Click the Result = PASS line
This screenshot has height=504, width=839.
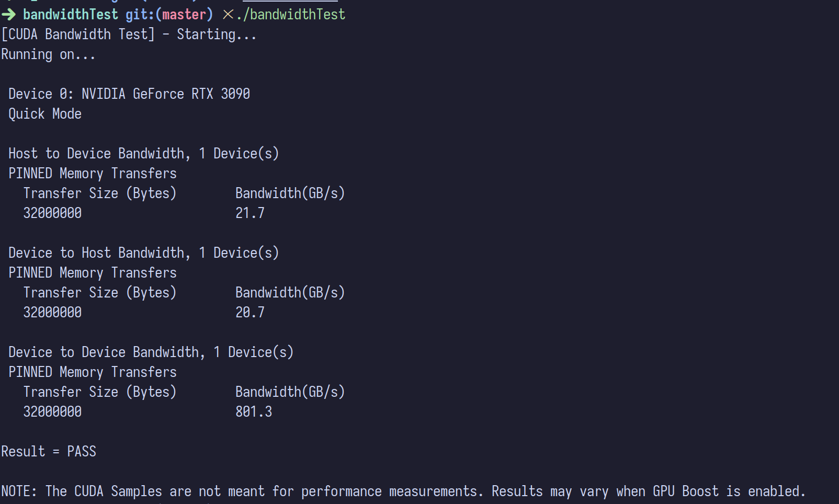point(49,452)
